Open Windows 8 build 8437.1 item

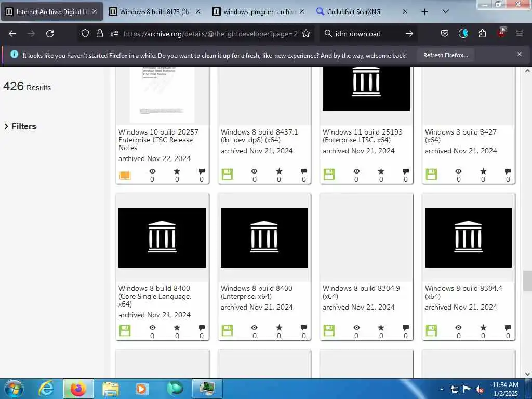point(259,136)
